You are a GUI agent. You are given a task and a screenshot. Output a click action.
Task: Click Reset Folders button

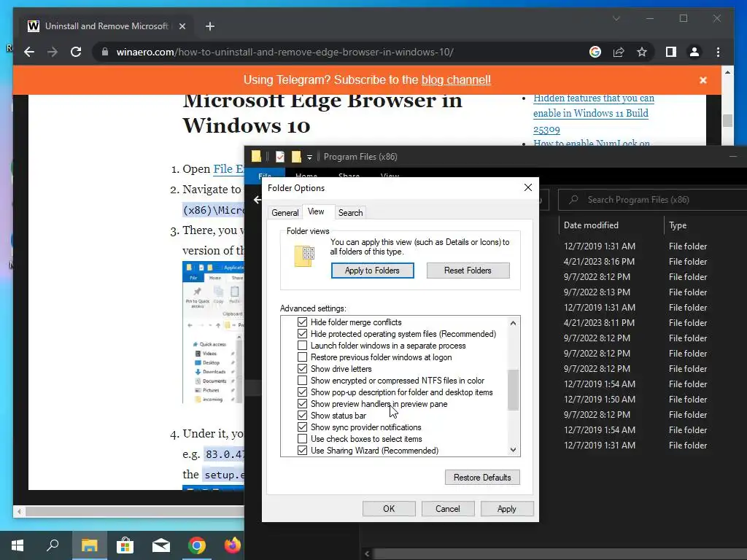coord(468,271)
